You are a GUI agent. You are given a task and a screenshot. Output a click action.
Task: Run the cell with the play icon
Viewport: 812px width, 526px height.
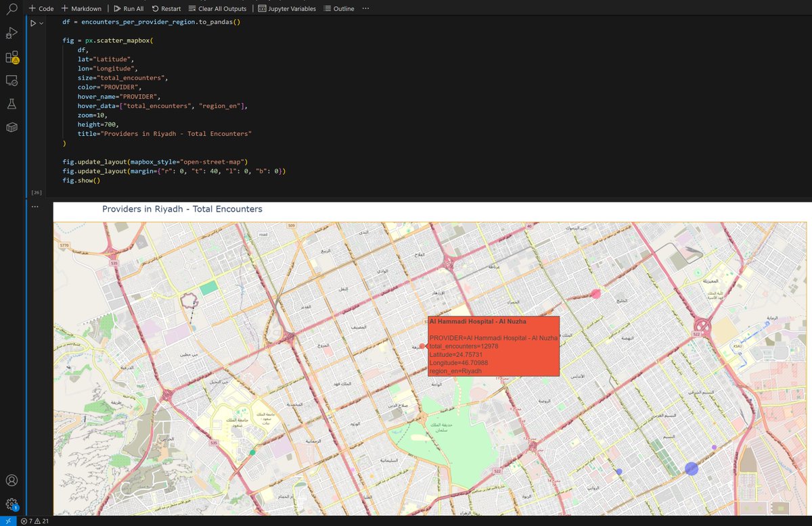coord(33,23)
